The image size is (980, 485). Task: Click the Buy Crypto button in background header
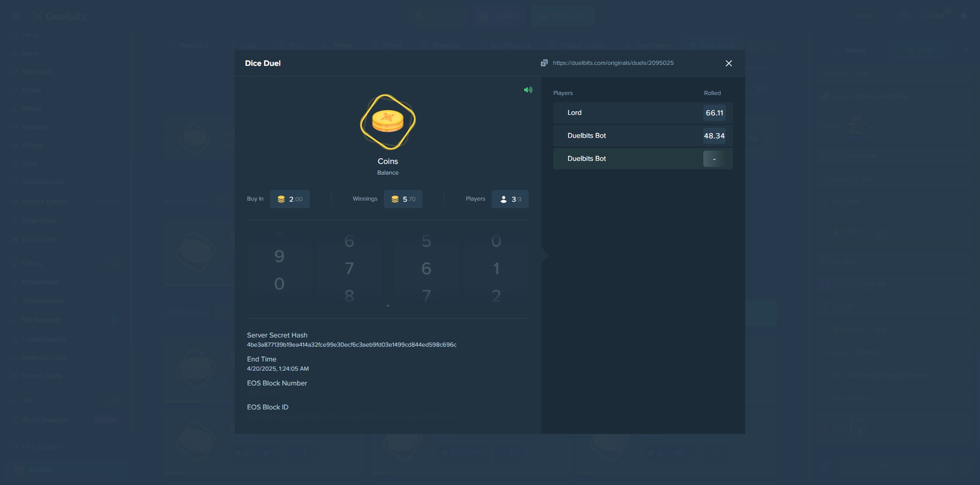[x=563, y=16]
